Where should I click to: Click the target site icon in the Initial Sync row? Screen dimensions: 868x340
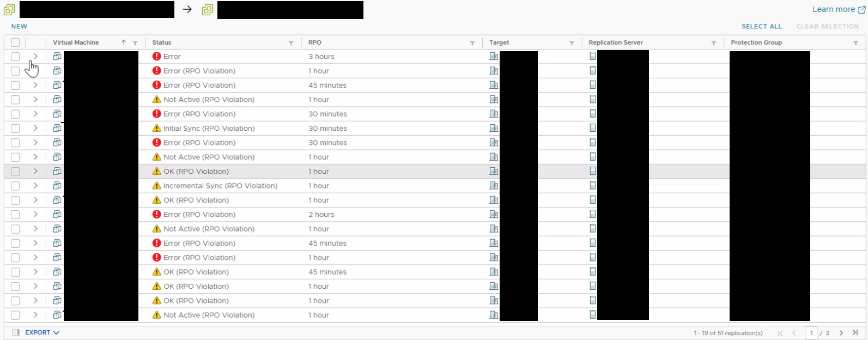[x=494, y=128]
